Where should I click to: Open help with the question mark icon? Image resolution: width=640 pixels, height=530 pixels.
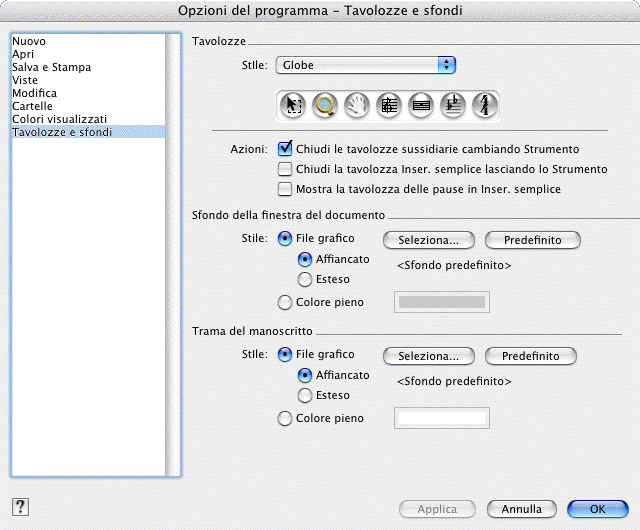click(x=20, y=507)
